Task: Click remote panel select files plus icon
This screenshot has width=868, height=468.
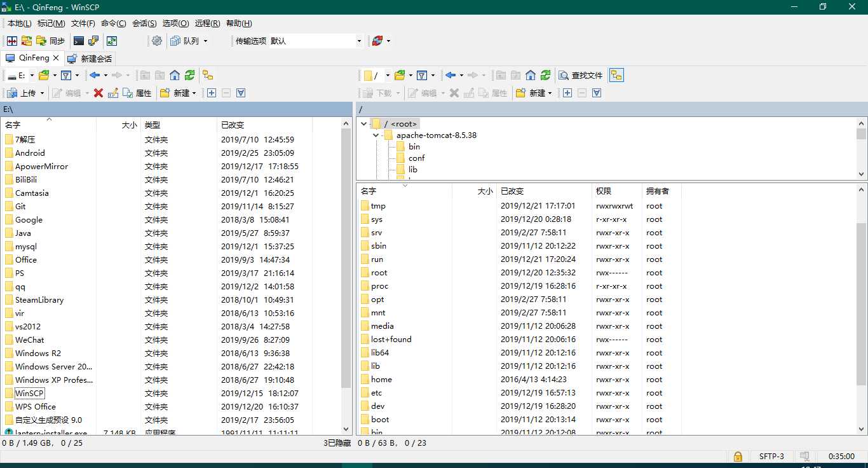Action: 567,93
